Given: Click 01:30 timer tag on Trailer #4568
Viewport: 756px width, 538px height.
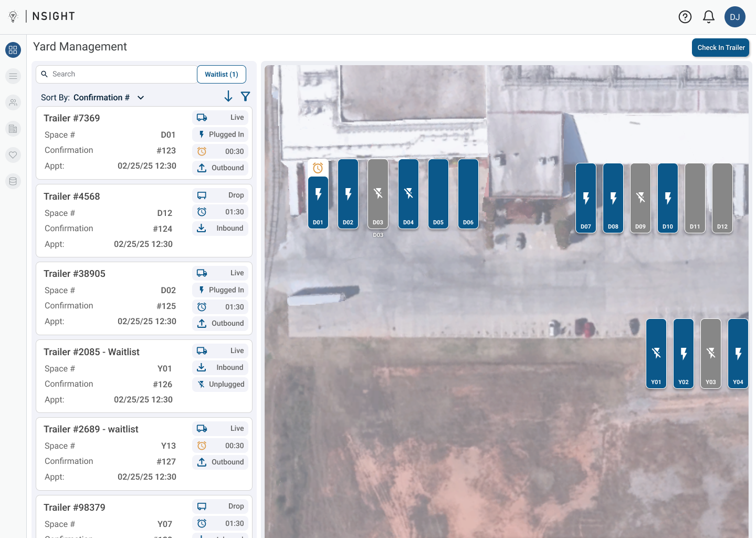Looking at the screenshot, I should [220, 212].
